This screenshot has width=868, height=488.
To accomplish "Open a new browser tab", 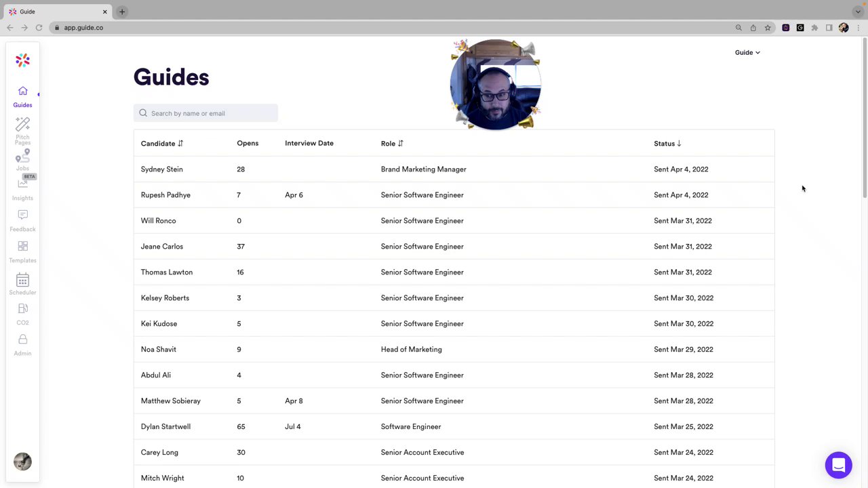I will click(x=122, y=12).
